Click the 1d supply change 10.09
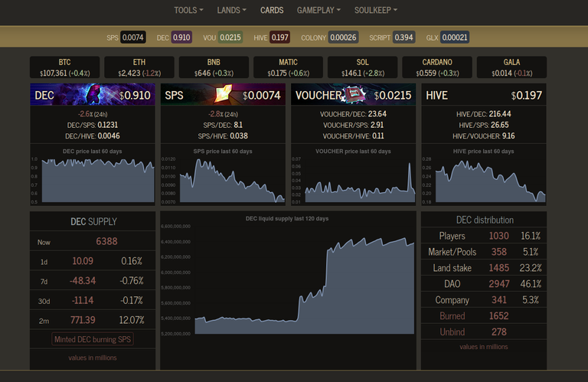588x382 pixels. [83, 261]
